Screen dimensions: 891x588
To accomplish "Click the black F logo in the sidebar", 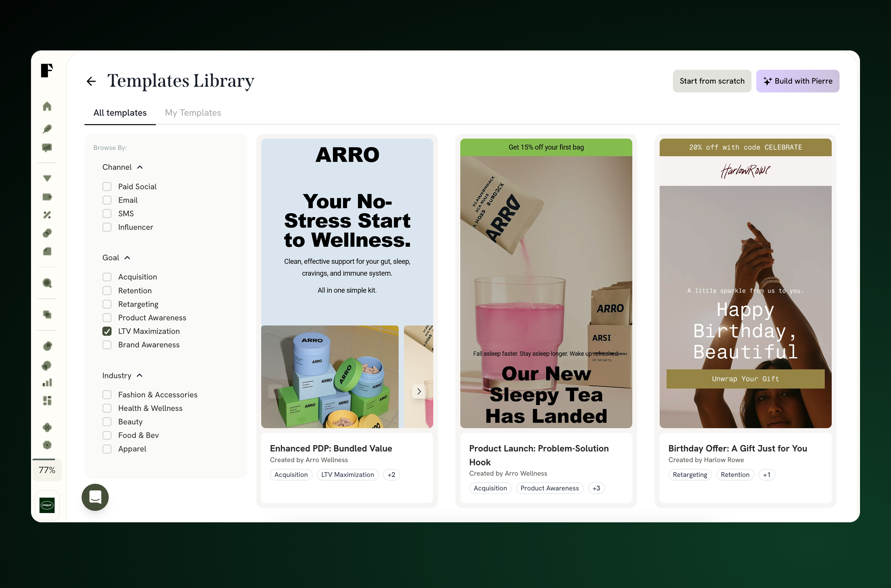I will click(47, 70).
